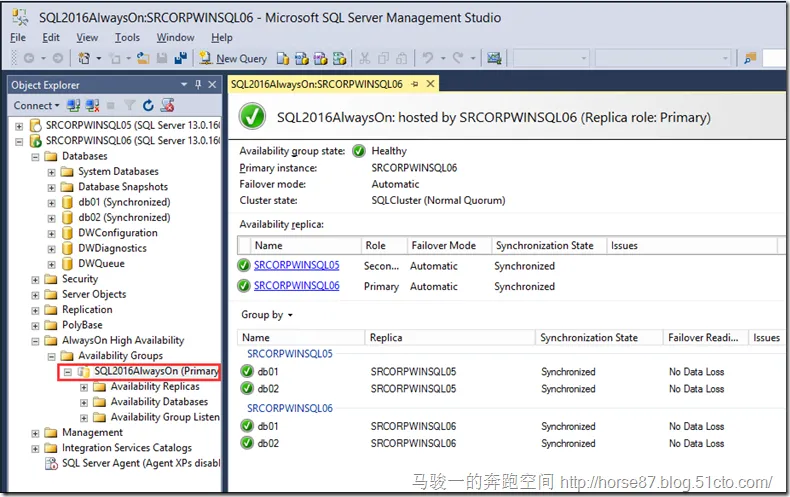Click the Activity Monitor toolbar icon
790x497 pixels.
[494, 58]
